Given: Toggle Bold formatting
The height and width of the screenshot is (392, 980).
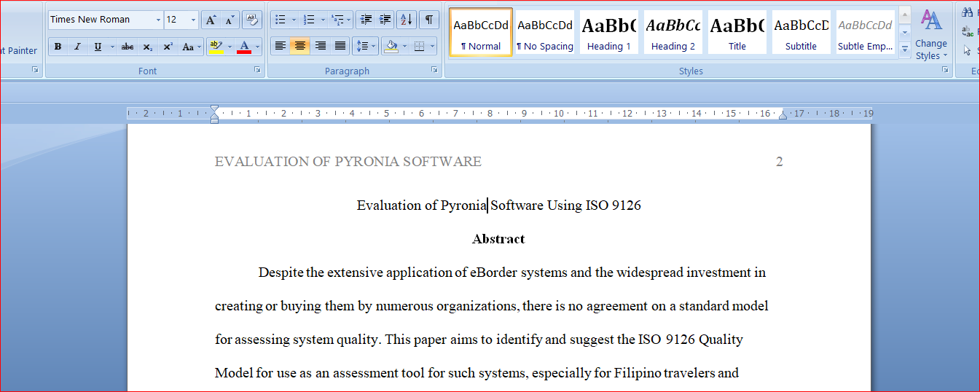Looking at the screenshot, I should (58, 47).
